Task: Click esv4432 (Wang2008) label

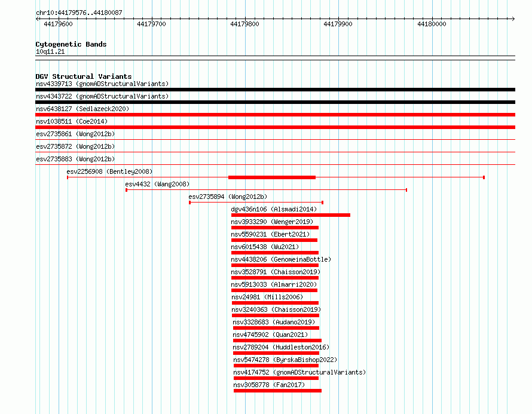Action: 157,184
